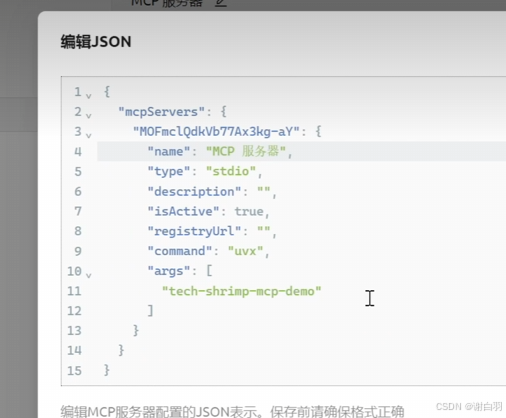The height and width of the screenshot is (418, 506).
Task: Click line number 15 in the gutter
Action: pyautogui.click(x=74, y=371)
